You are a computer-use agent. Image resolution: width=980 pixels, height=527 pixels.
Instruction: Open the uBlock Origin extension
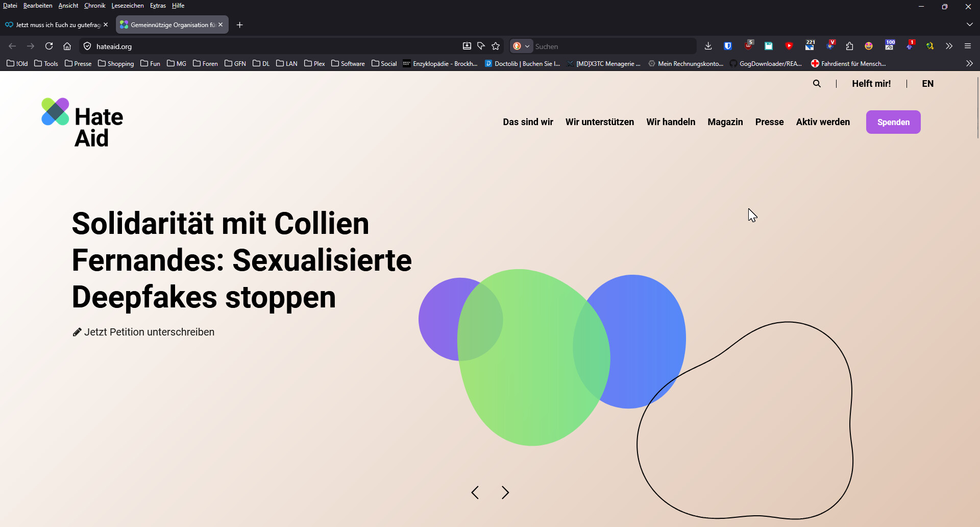point(748,46)
